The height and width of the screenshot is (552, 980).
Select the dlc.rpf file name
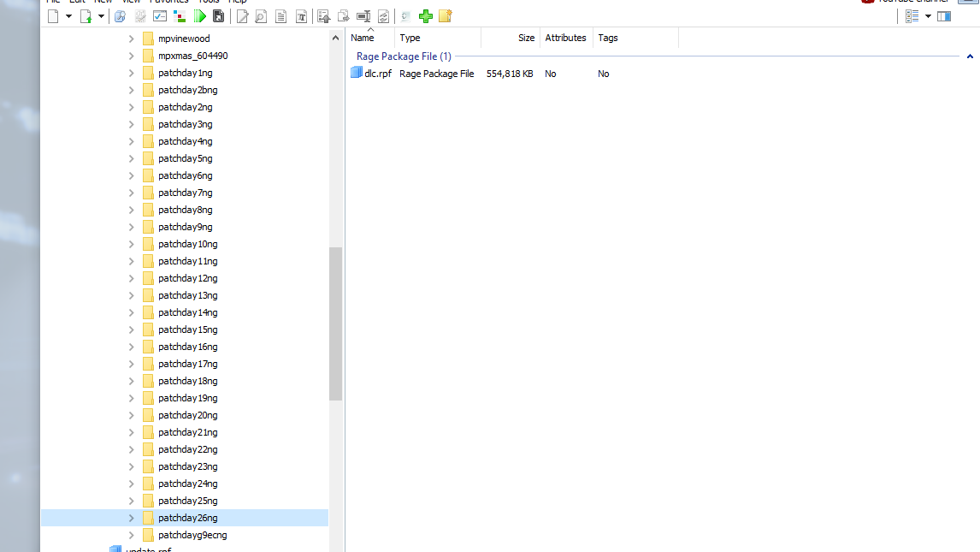click(378, 74)
